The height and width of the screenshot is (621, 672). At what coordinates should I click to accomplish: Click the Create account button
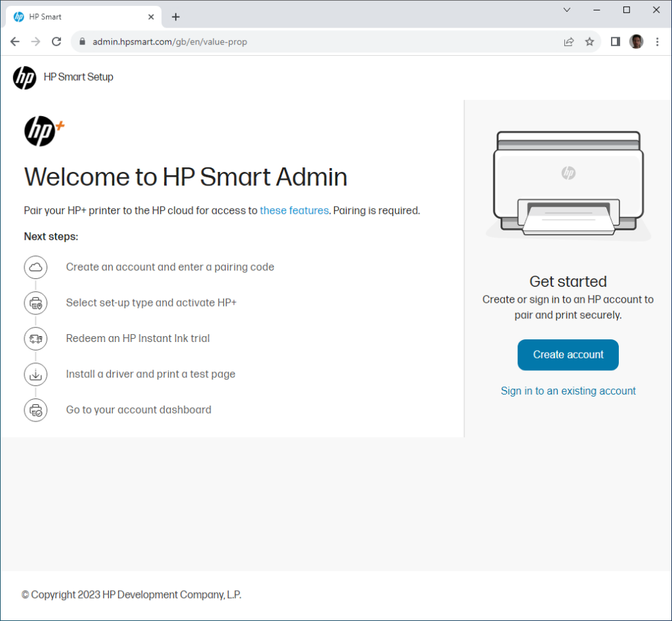(568, 355)
